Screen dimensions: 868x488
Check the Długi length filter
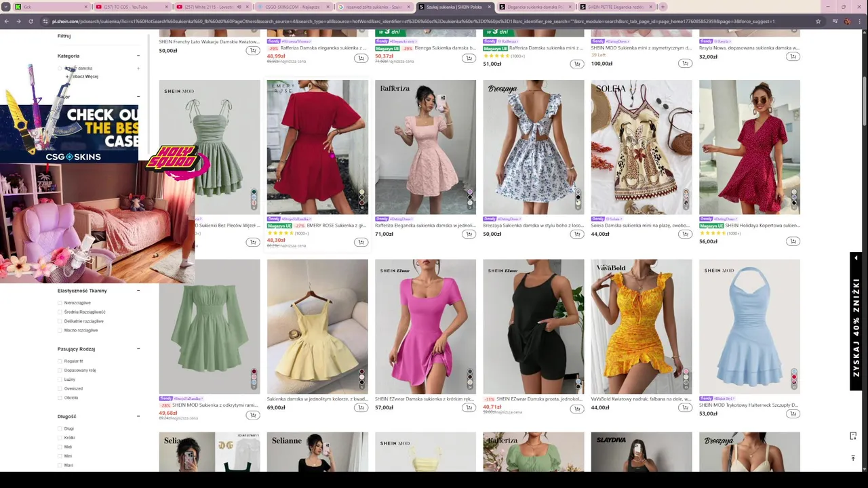coord(60,428)
